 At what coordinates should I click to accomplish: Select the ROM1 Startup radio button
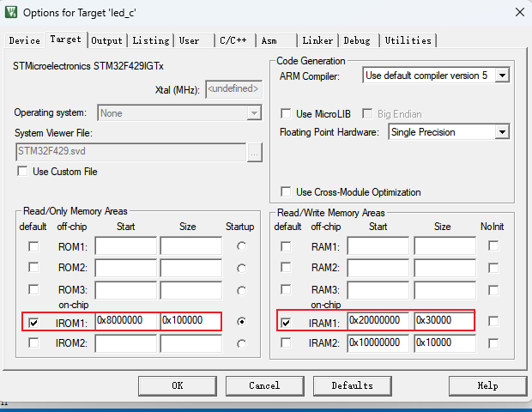241,246
